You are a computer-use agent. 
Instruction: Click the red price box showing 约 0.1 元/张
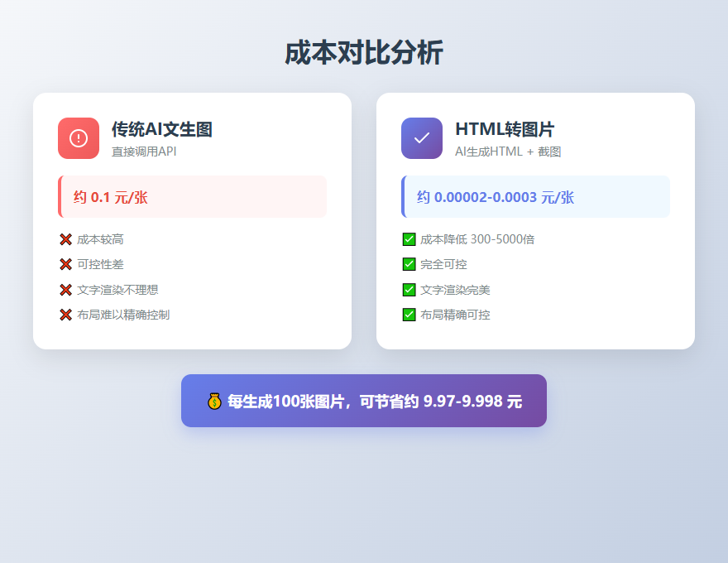pos(192,196)
